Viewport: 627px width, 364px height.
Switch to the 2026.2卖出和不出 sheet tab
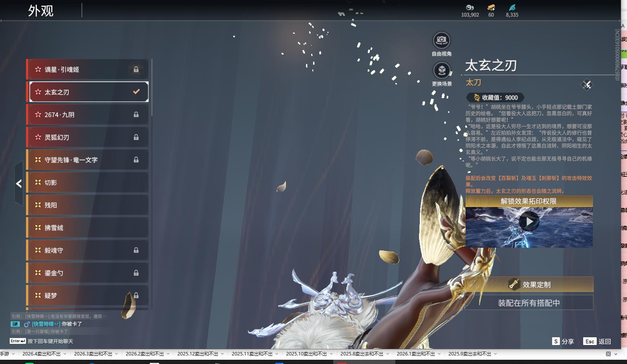(x=144, y=354)
